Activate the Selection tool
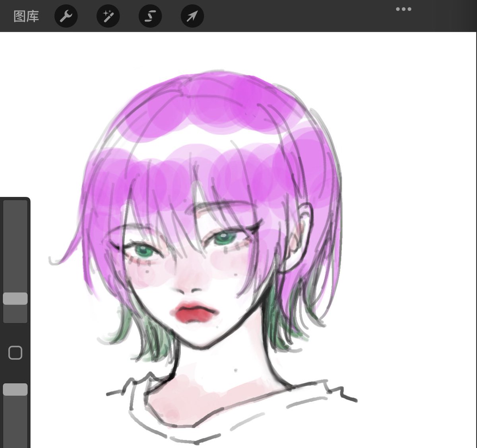This screenshot has width=477, height=448. coord(150,16)
